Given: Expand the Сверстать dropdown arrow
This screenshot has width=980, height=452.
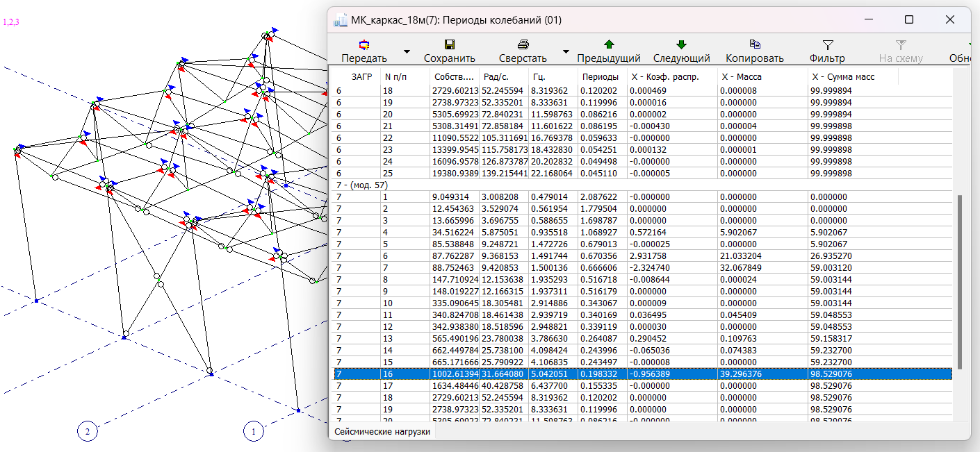Looking at the screenshot, I should tap(566, 51).
